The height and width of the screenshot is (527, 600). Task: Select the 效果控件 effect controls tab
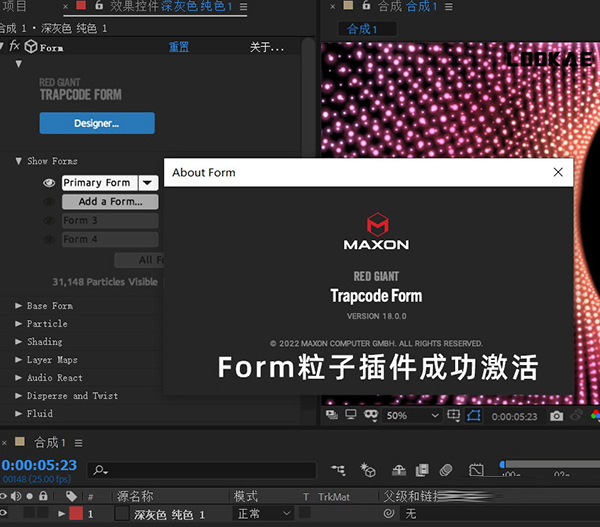point(171,6)
